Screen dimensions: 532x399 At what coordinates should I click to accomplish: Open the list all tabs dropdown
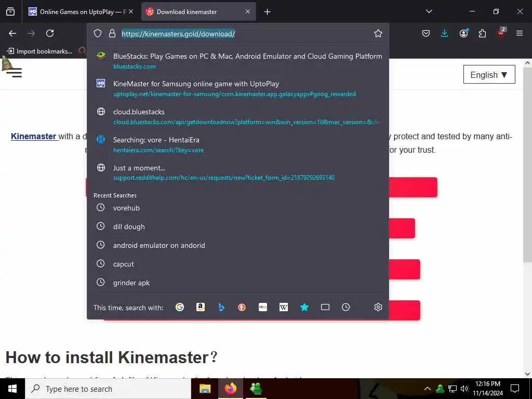429,11
